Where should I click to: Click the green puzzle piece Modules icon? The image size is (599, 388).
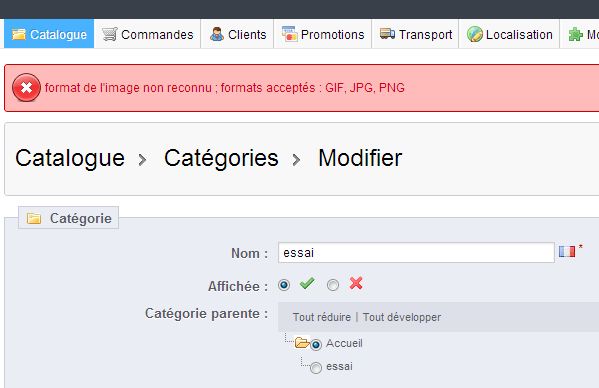click(575, 34)
